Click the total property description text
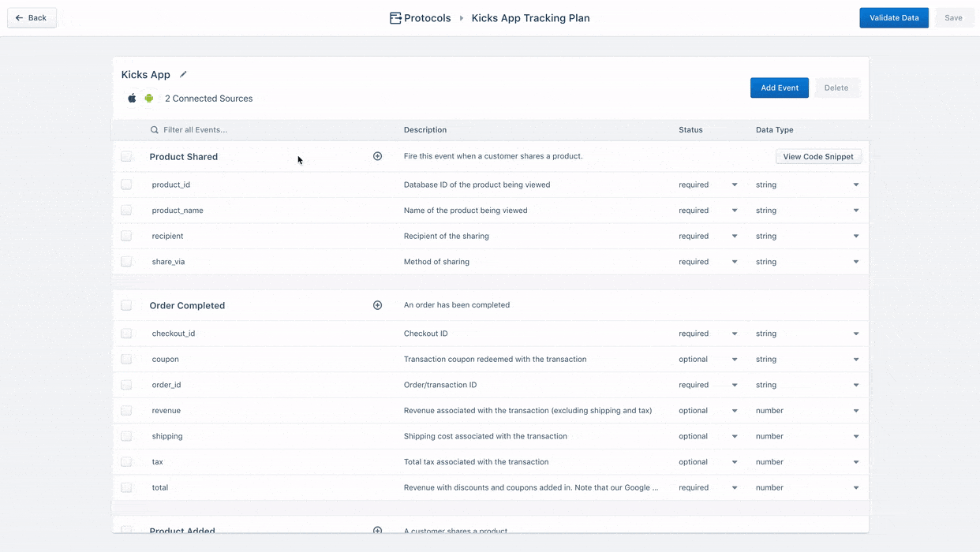This screenshot has height=552, width=980. pyautogui.click(x=531, y=487)
